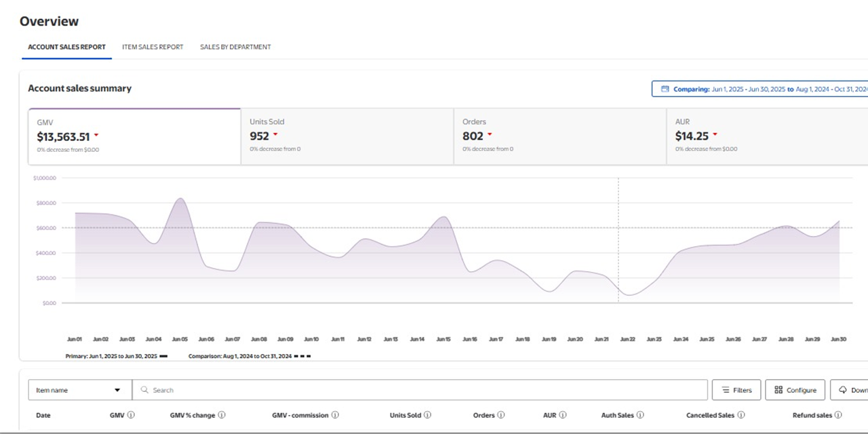Click the Comparison date range legend entry
868x434 pixels.
[x=250, y=356]
